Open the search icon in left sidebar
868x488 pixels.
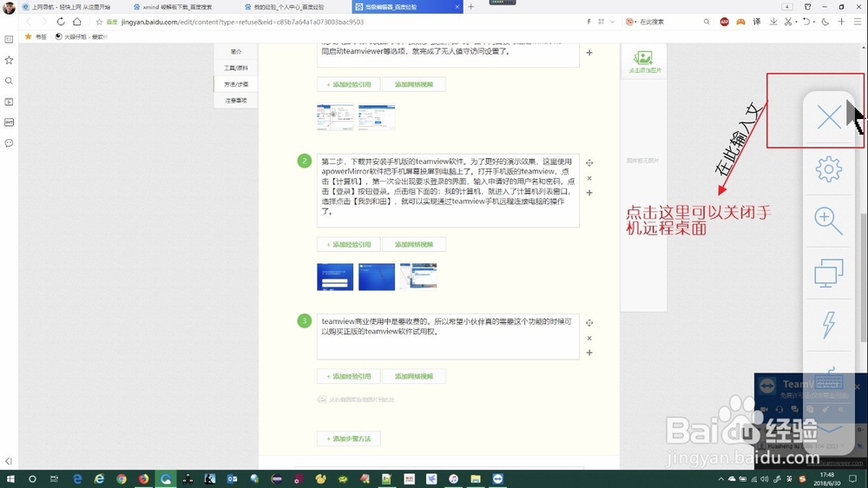(x=9, y=81)
